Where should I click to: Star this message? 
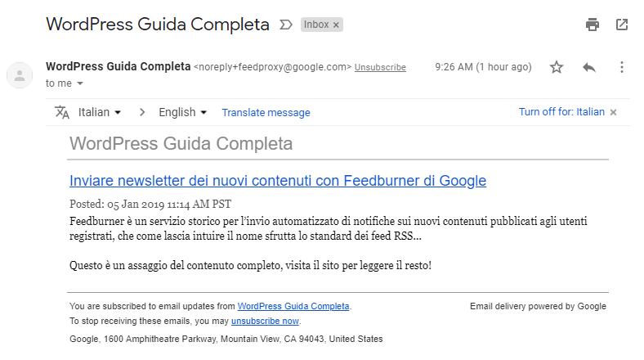click(x=557, y=67)
